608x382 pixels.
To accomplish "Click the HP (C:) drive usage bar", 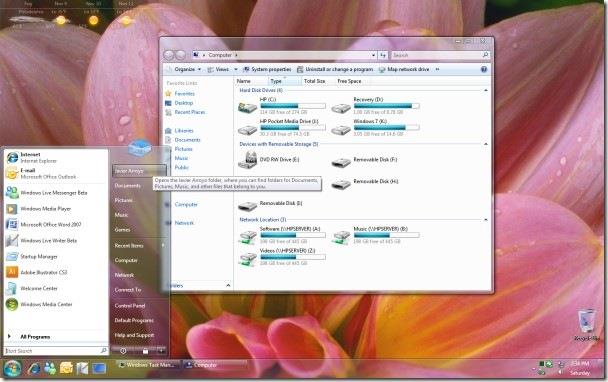I will (293, 106).
